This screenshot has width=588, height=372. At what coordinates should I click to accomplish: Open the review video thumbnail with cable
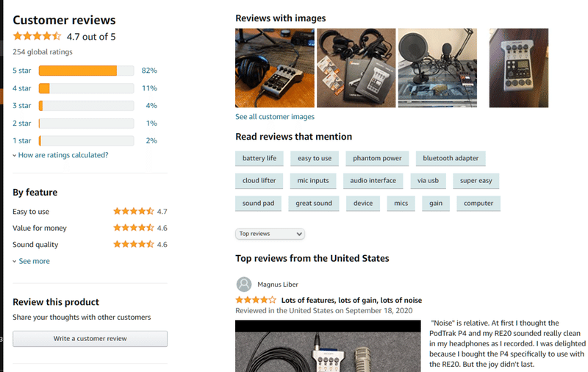pyautogui.click(x=328, y=346)
